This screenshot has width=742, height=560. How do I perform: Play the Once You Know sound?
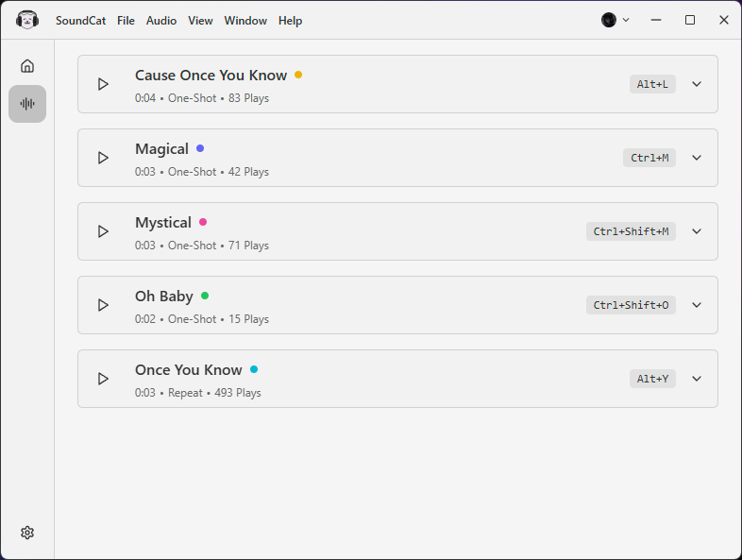pyautogui.click(x=103, y=379)
